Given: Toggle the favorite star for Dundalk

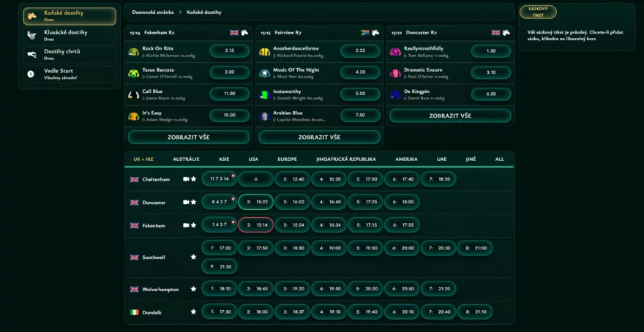Looking at the screenshot, I should (x=194, y=312).
